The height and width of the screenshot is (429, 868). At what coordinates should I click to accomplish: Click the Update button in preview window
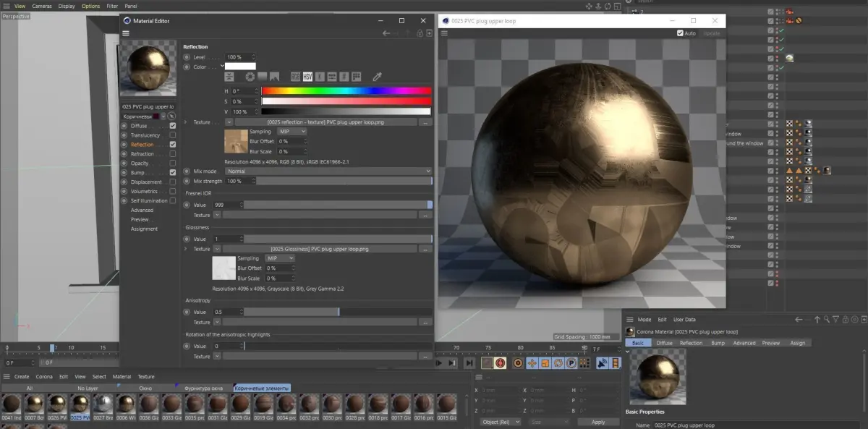(x=712, y=33)
